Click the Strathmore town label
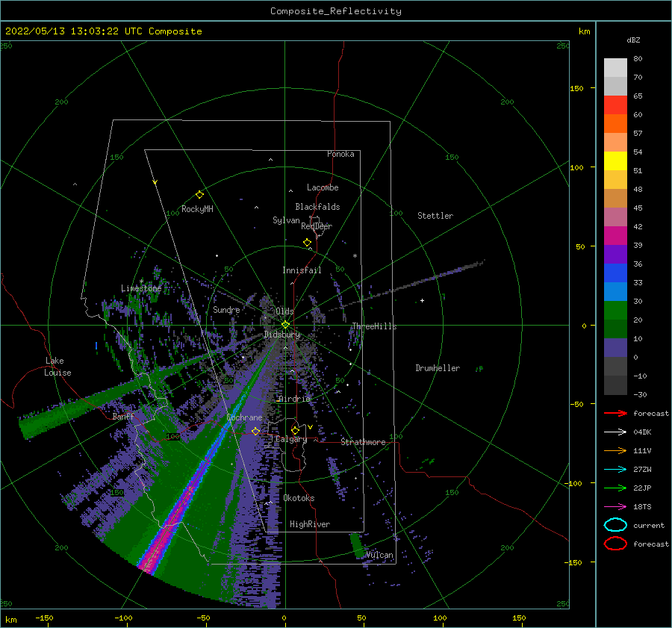The image size is (672, 628). tap(363, 442)
